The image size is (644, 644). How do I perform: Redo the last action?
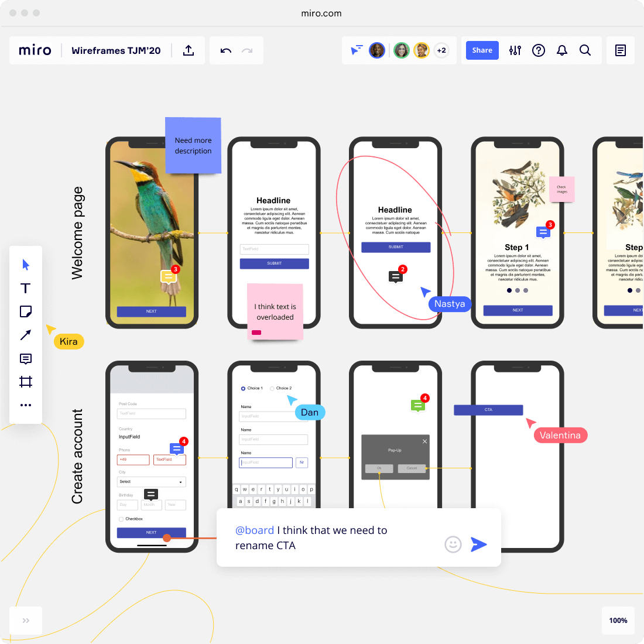click(x=247, y=50)
